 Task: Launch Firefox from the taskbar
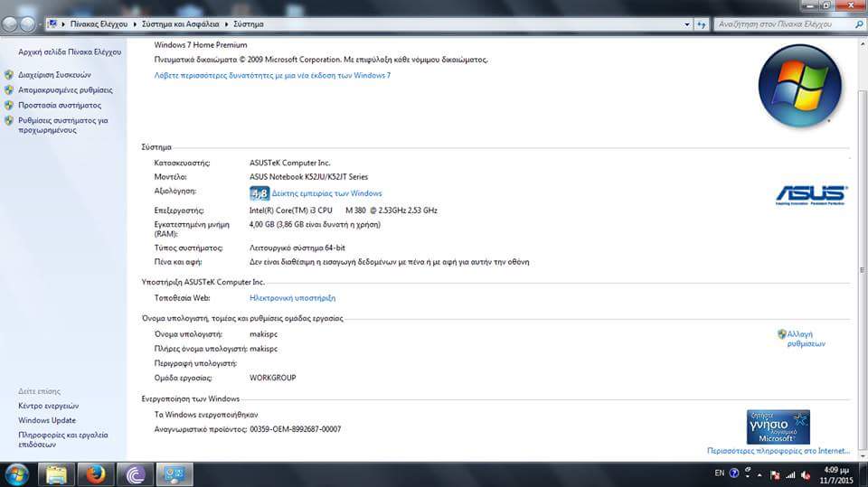pyautogui.click(x=95, y=475)
